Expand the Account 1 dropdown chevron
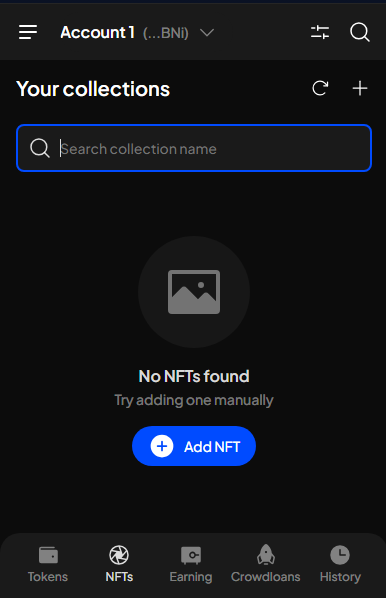This screenshot has width=386, height=598. (207, 33)
